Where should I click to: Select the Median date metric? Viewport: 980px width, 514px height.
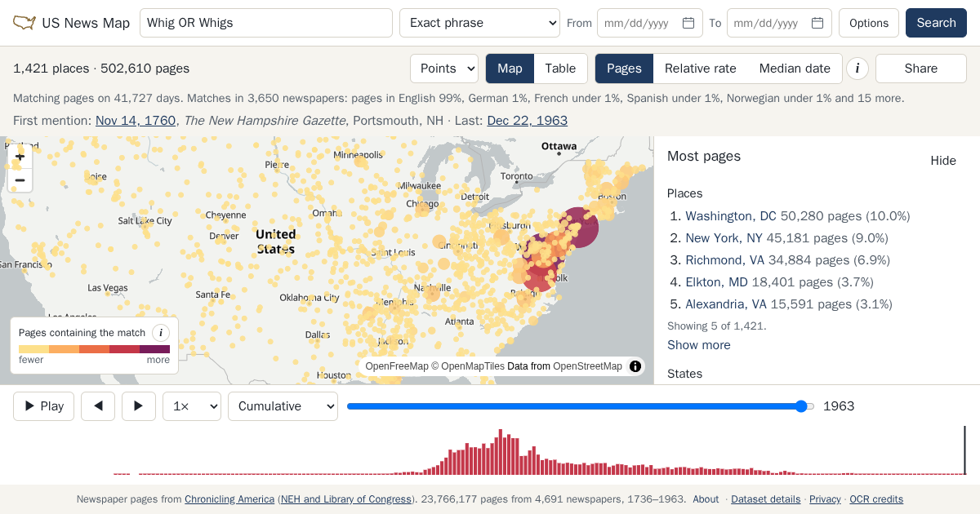pos(795,69)
